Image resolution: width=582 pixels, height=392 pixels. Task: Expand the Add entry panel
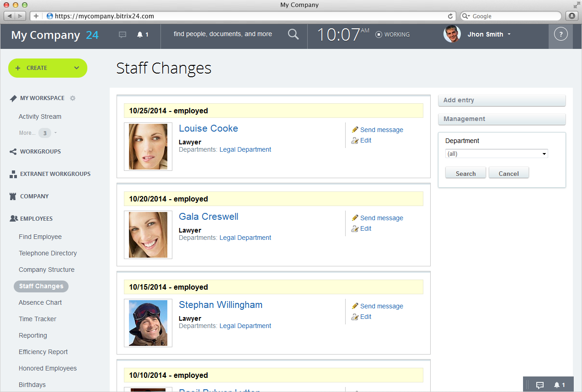(x=502, y=100)
